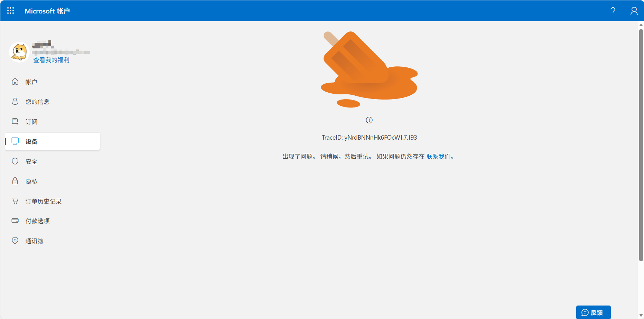This screenshot has width=644, height=319.
Task: Open the 安全 section
Action: click(x=52, y=161)
